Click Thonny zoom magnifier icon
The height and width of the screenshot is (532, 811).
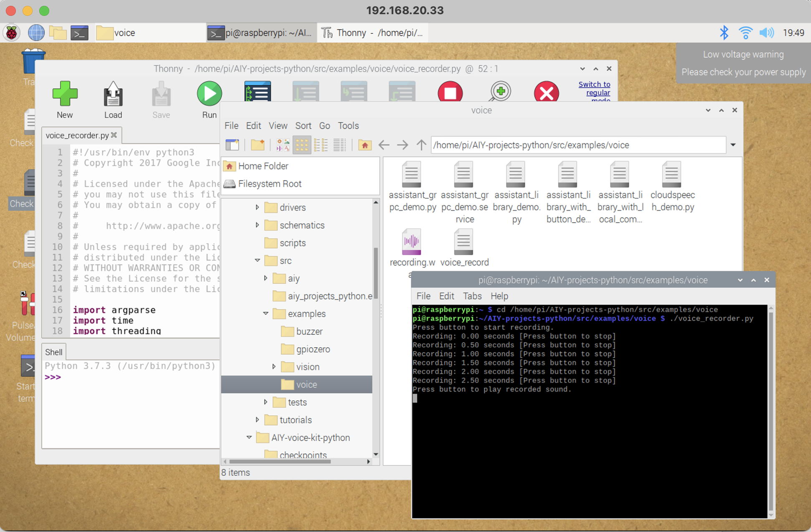pos(500,92)
